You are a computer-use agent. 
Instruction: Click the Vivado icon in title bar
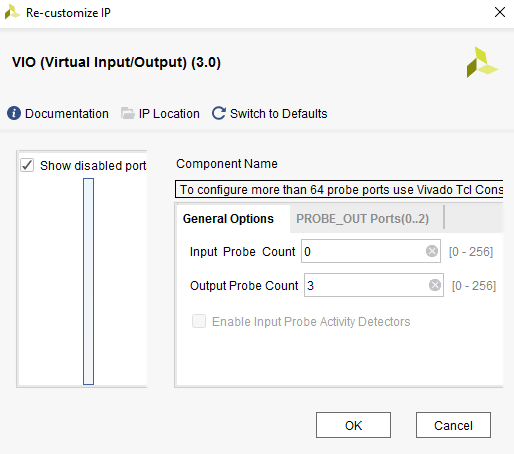pos(12,12)
